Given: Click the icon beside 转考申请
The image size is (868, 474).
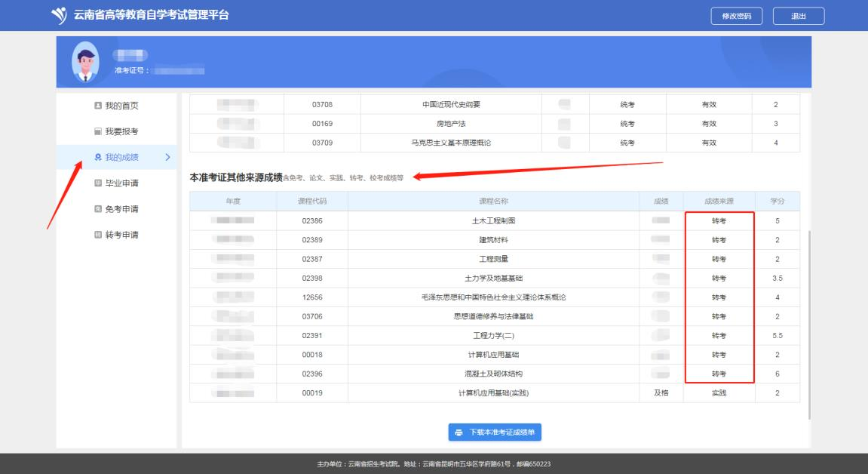Looking at the screenshot, I should (97, 235).
